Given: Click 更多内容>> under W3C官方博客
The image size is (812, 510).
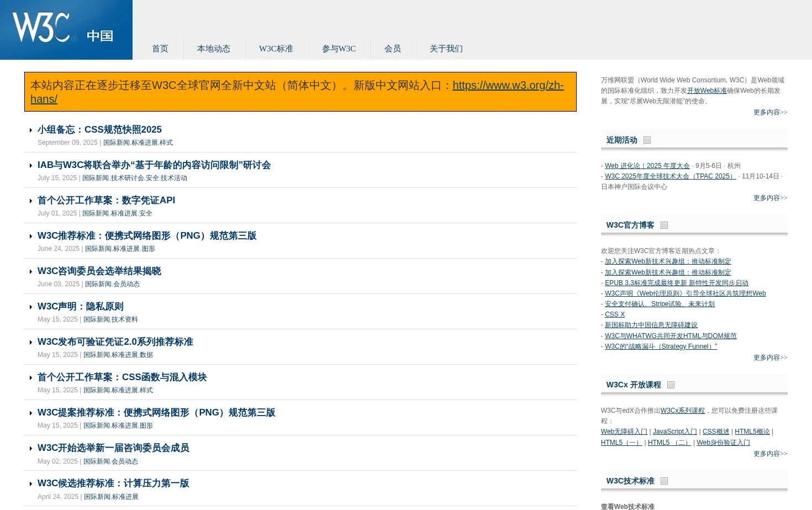Looking at the screenshot, I should tap(771, 357).
